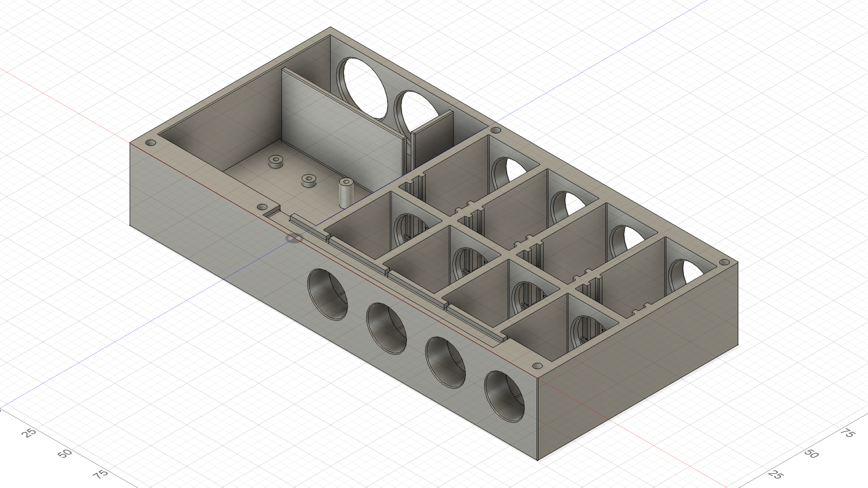Click the "75" label on right-hand axis scale
This screenshot has height=488, width=868.
pos(847,432)
